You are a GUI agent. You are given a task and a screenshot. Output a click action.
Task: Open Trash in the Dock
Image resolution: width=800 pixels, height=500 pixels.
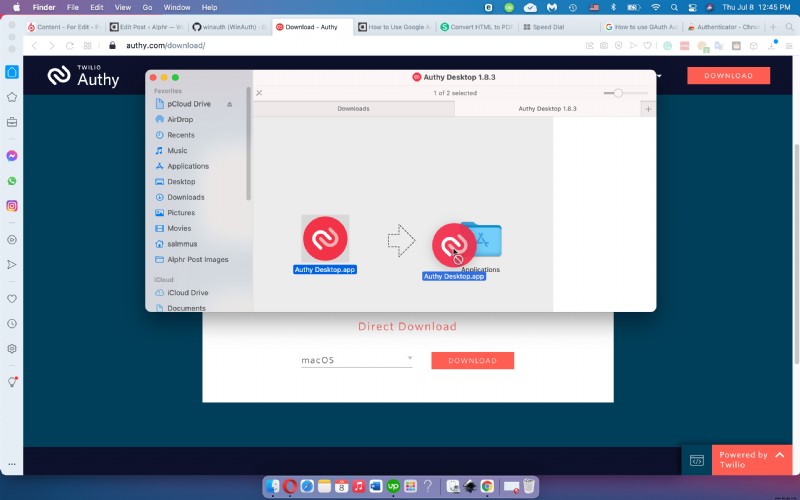tap(529, 486)
